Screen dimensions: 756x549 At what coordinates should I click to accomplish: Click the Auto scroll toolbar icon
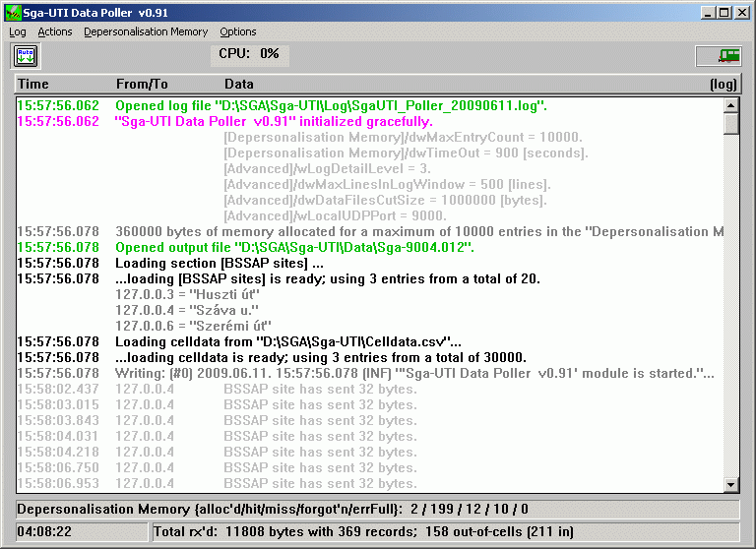click(26, 56)
